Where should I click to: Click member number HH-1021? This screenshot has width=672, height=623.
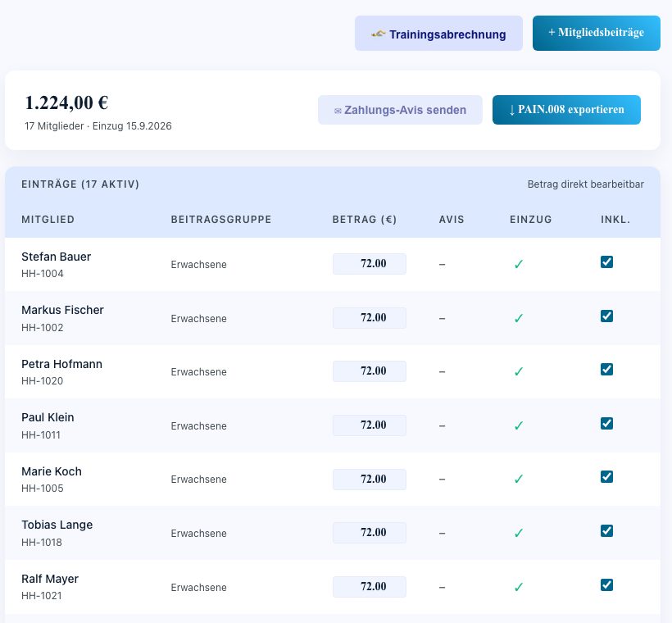(42, 596)
